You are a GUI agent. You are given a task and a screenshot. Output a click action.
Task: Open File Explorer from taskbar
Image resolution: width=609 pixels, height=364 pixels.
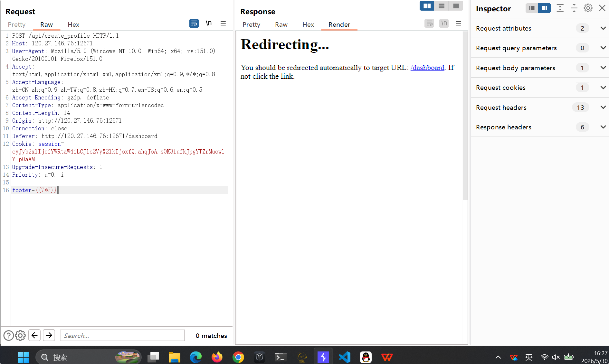175,357
